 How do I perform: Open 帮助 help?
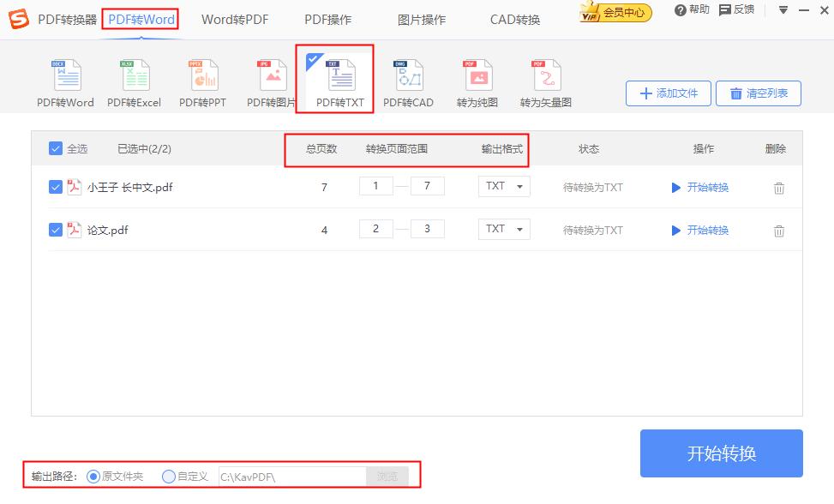pos(692,9)
